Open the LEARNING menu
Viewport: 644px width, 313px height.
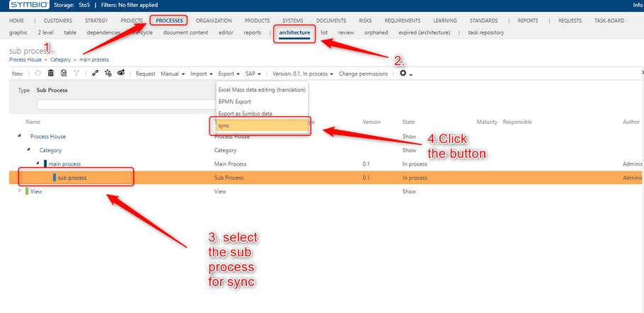point(445,21)
